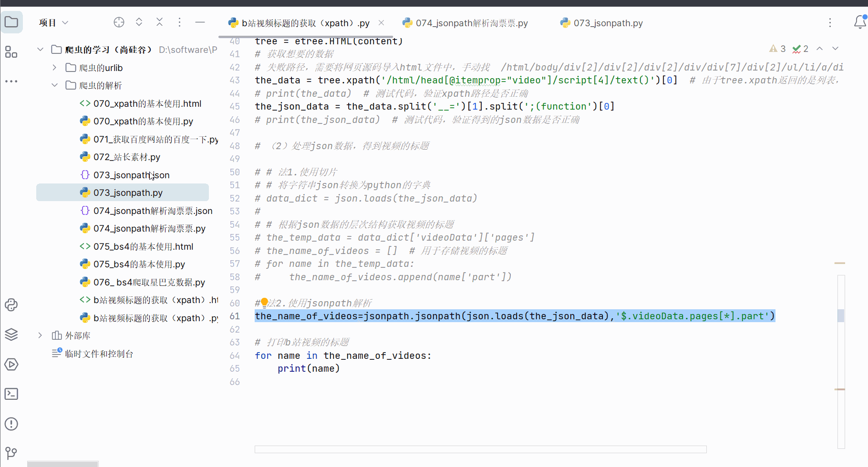Screen dimensions: 868x467
Task: Open the 项目 view dropdown
Action: 53,22
